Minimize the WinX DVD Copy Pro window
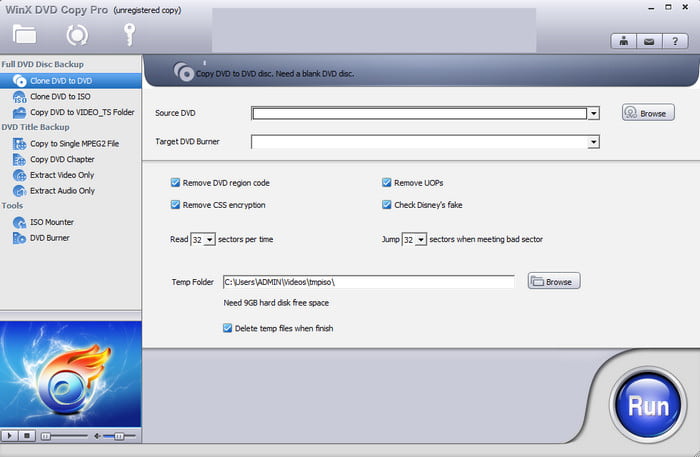The height and width of the screenshot is (457, 700). click(x=651, y=8)
